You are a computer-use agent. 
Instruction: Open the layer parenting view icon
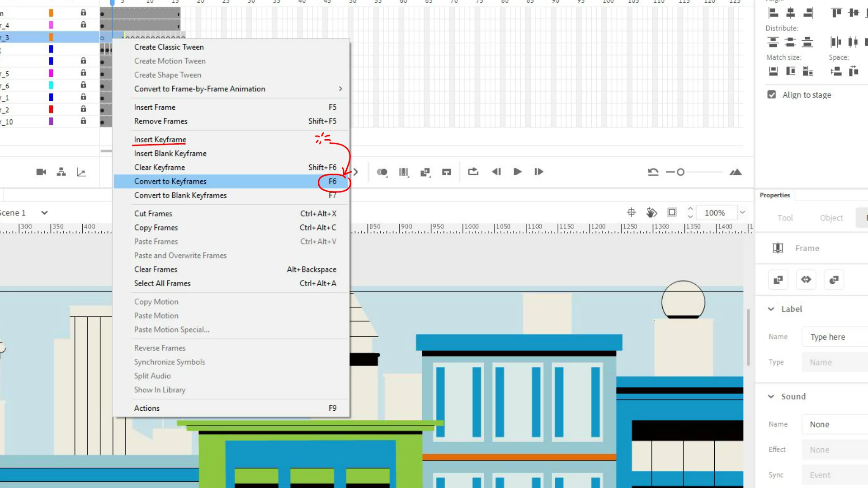pyautogui.click(x=61, y=172)
